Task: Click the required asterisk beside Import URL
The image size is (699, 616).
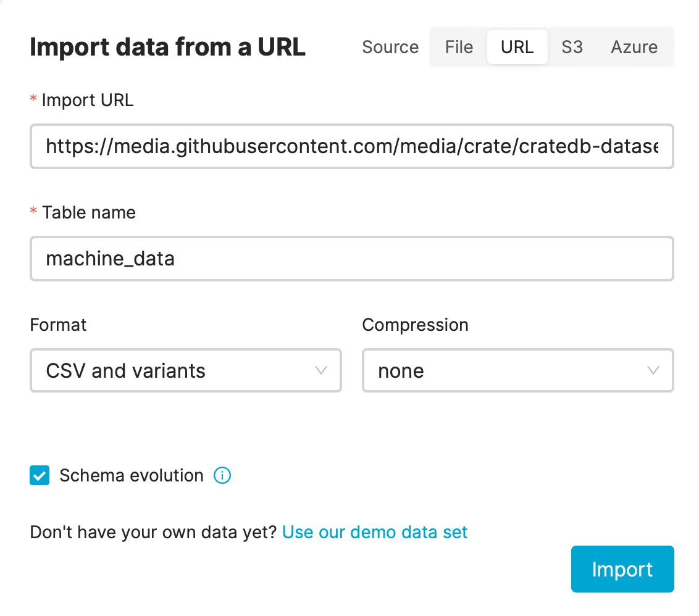Action: [33, 100]
